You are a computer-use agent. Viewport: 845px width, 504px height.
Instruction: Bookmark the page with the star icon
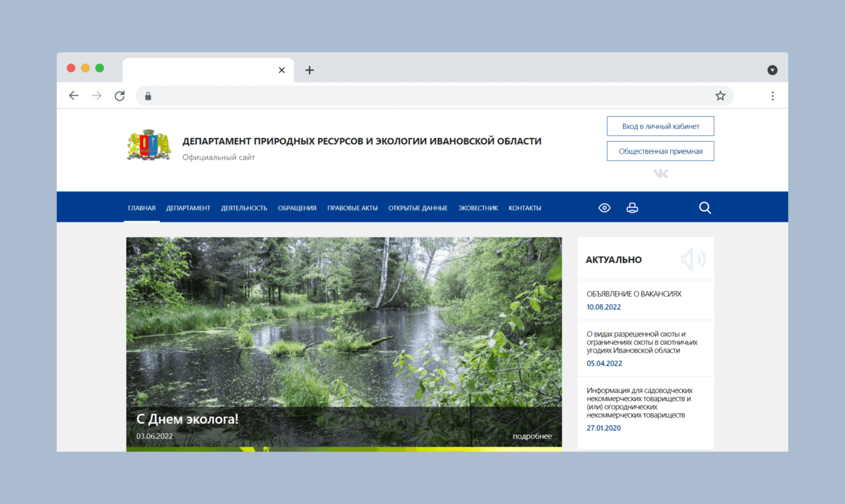[720, 96]
